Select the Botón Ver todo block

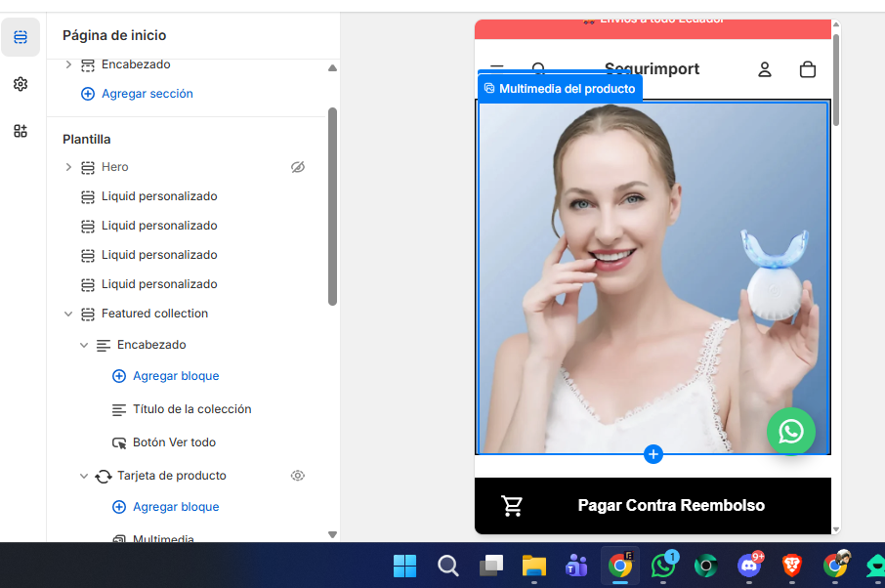tap(174, 442)
